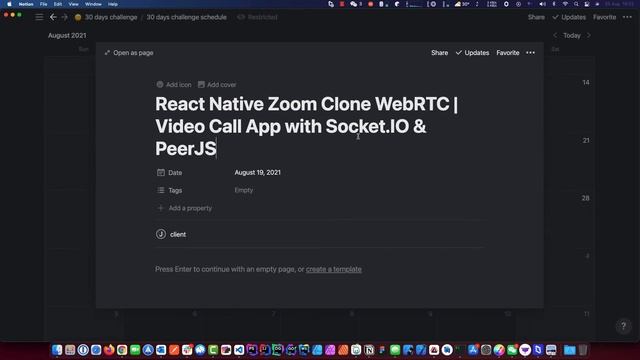Open the File menu
Screen dimensions: 640x360
(x=44, y=4)
